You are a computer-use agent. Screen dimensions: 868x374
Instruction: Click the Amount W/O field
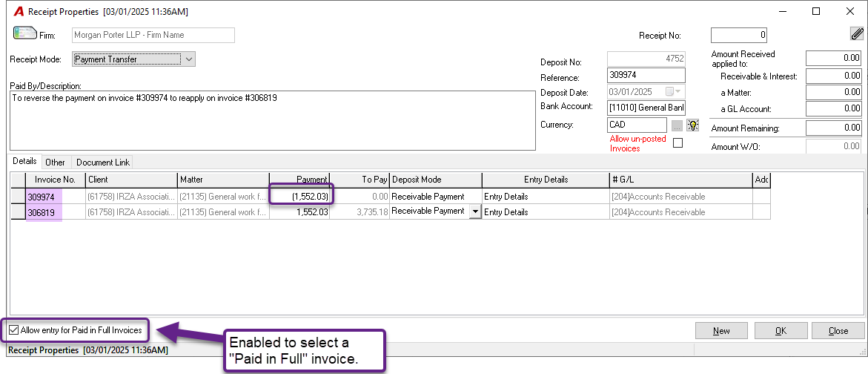click(834, 146)
